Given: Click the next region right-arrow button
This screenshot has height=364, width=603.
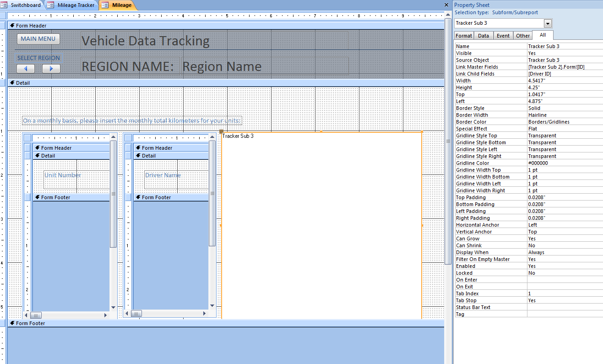Looking at the screenshot, I should click(x=51, y=69).
